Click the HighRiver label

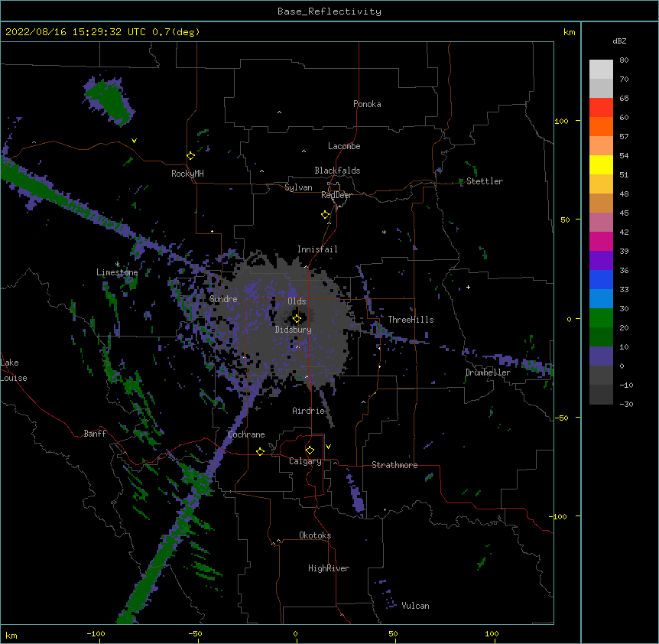pyautogui.click(x=329, y=568)
